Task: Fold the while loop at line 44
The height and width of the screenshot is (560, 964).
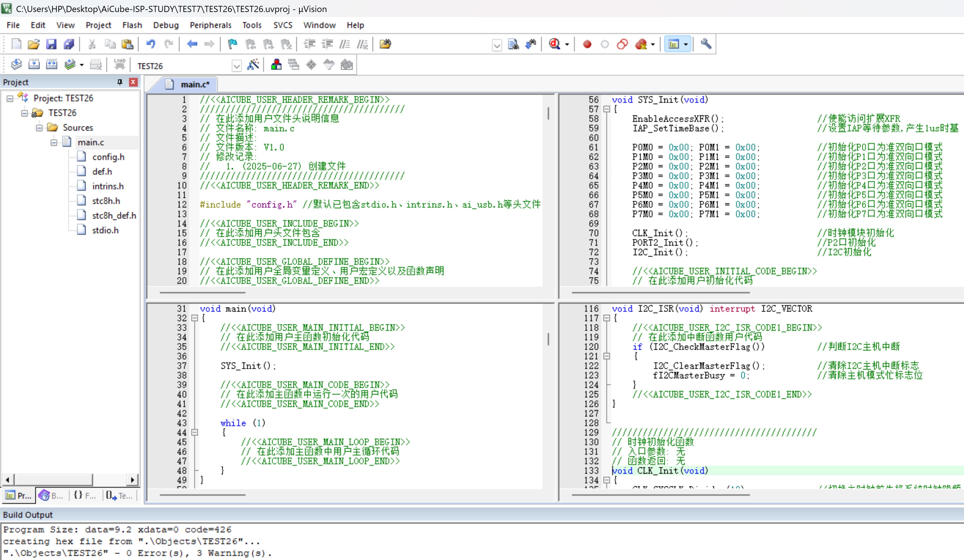Action: coord(194,432)
